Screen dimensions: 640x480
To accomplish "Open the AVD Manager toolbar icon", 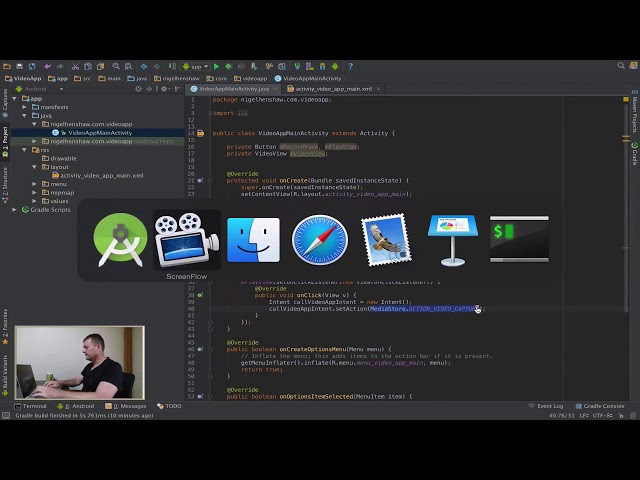I will pyautogui.click(x=310, y=66).
